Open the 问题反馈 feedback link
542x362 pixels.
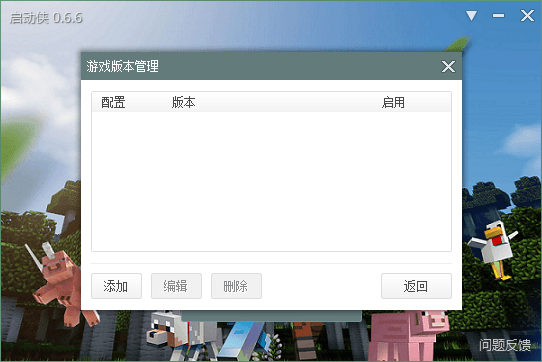tap(505, 345)
